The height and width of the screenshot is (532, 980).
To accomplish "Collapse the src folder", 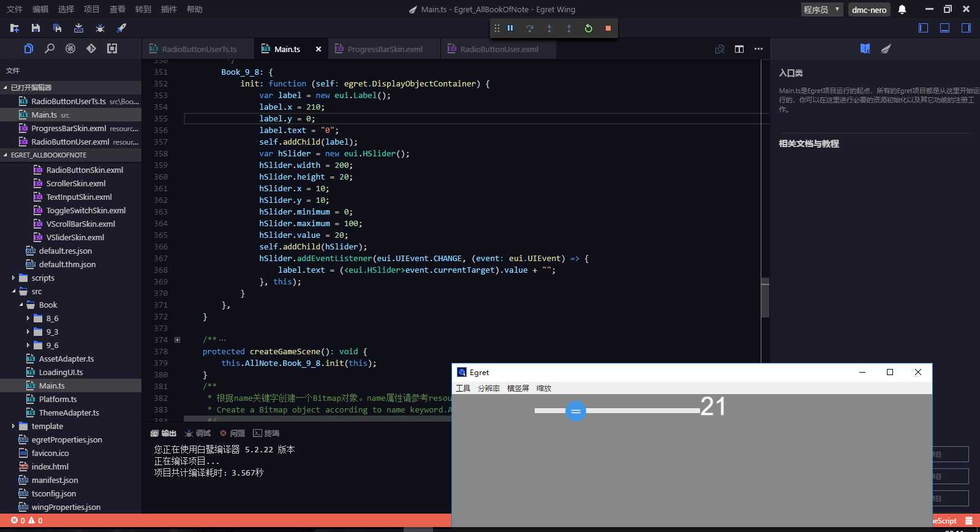I will pyautogui.click(x=13, y=292).
